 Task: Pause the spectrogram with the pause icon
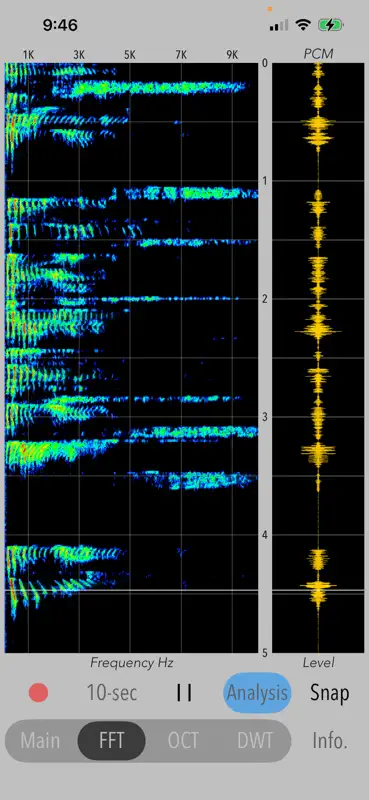(x=184, y=693)
